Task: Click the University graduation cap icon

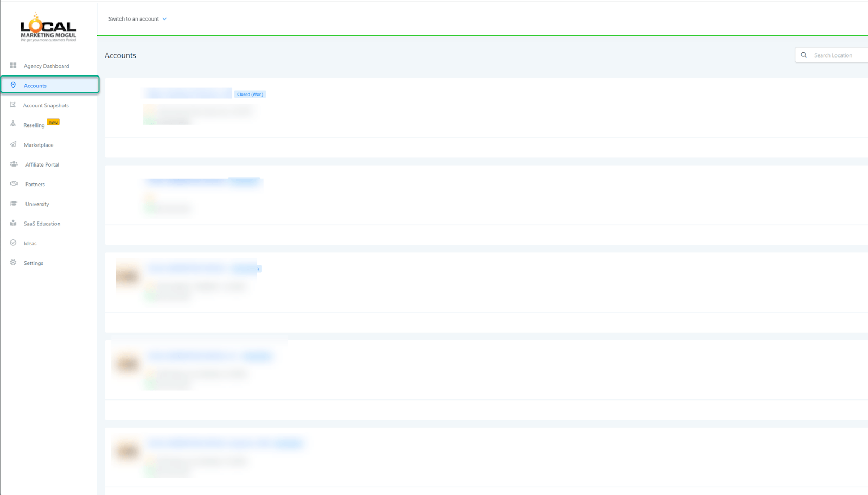Action: click(x=14, y=204)
